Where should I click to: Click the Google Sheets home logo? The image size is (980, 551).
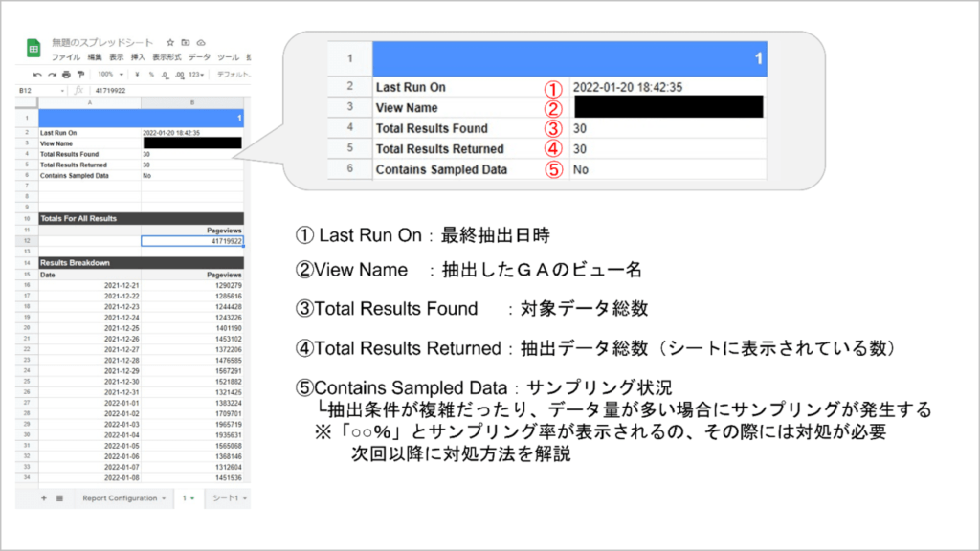[x=32, y=49]
